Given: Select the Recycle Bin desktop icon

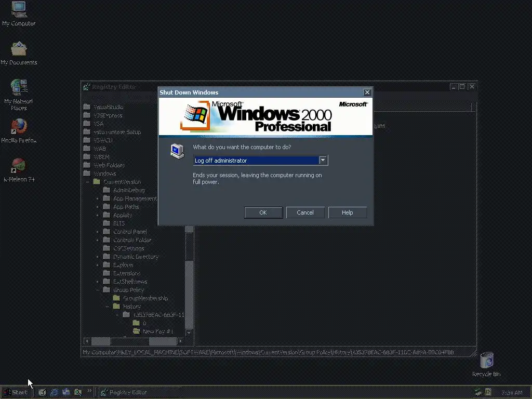Looking at the screenshot, I should pyautogui.click(x=486, y=364).
